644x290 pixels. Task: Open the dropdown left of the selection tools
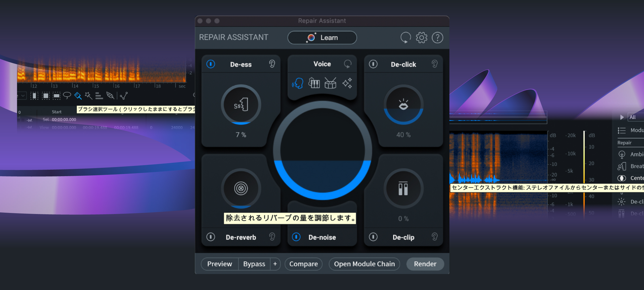click(22, 96)
